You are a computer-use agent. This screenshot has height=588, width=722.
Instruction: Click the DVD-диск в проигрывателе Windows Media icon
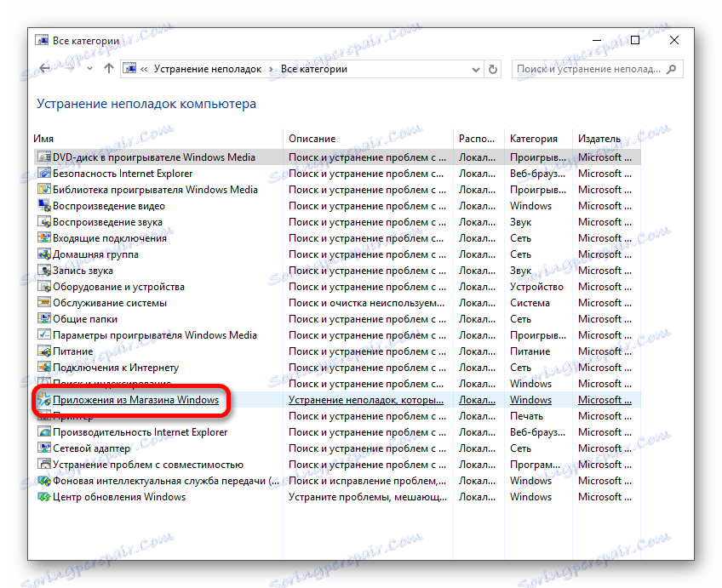point(43,157)
